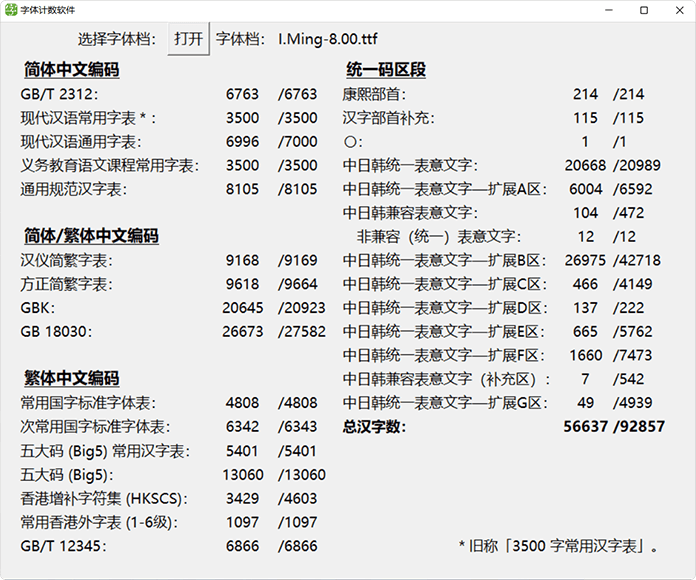Image resolution: width=696 pixels, height=580 pixels.
Task: Click the count 26975 for 扩展B区
Action: 585,260
